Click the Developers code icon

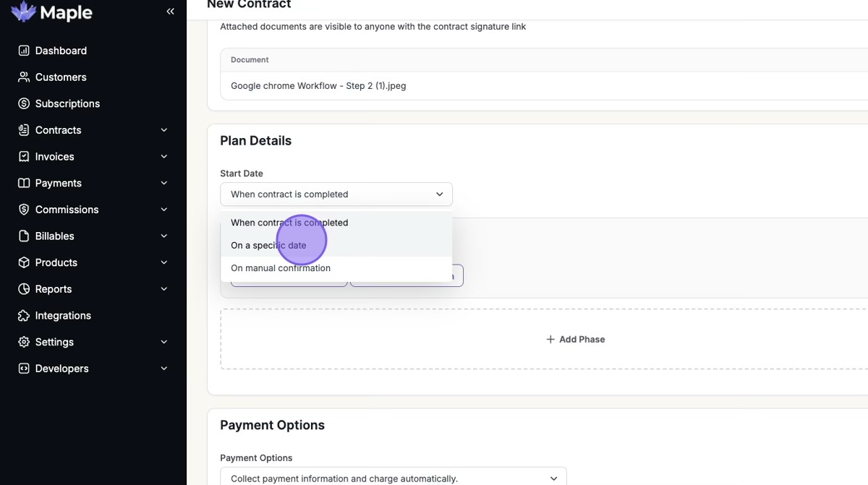point(24,369)
